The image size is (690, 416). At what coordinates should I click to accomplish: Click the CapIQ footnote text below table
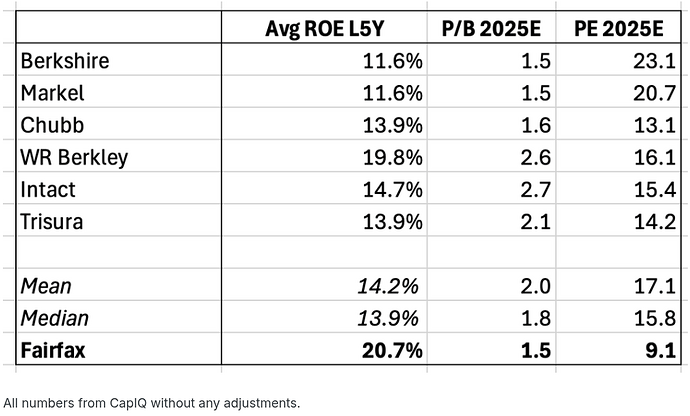[152, 403]
